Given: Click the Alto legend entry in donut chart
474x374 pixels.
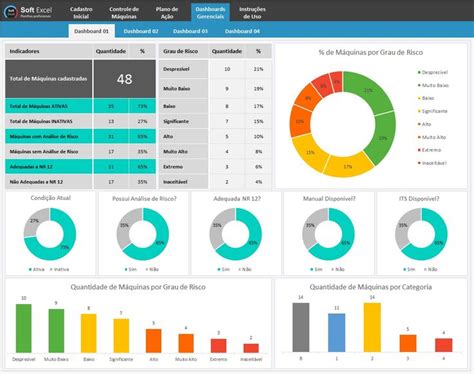Looking at the screenshot, I should 425,124.
